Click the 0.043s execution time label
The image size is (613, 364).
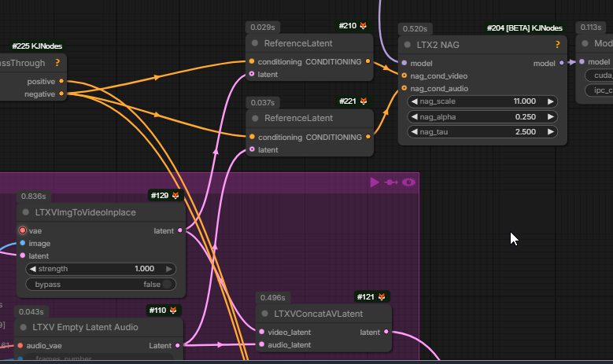pos(31,311)
